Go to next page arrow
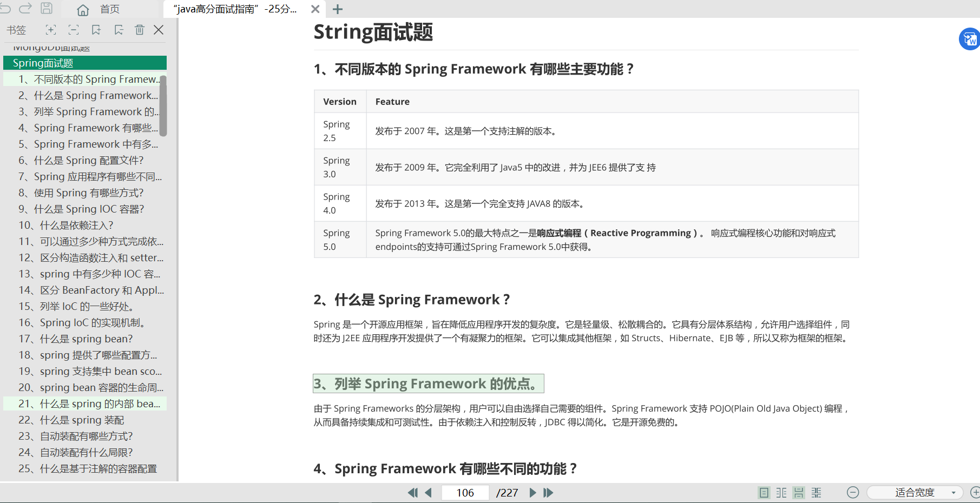980x503 pixels. click(532, 493)
